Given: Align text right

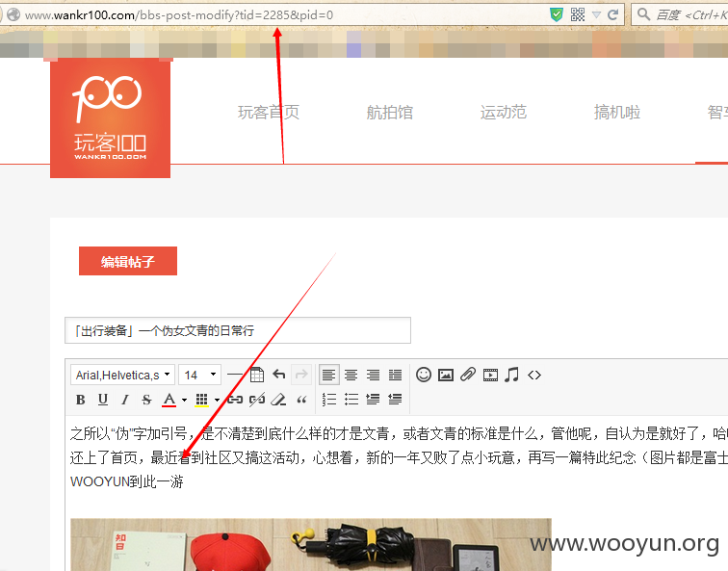Looking at the screenshot, I should [374, 375].
